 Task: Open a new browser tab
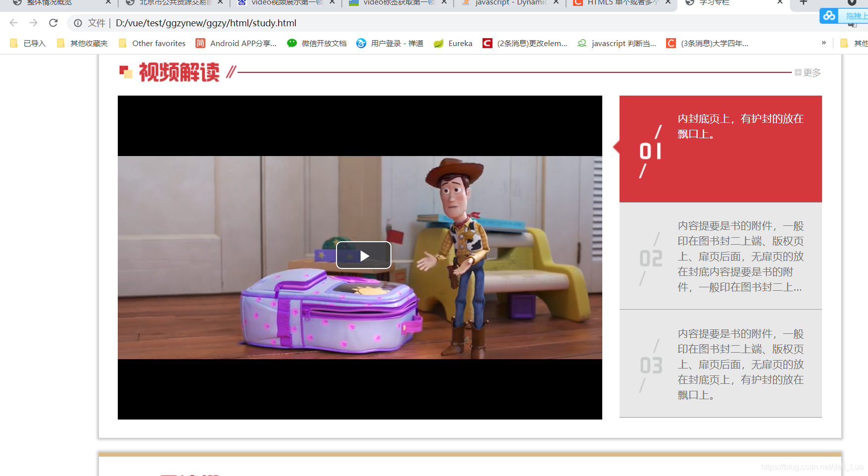804,2
